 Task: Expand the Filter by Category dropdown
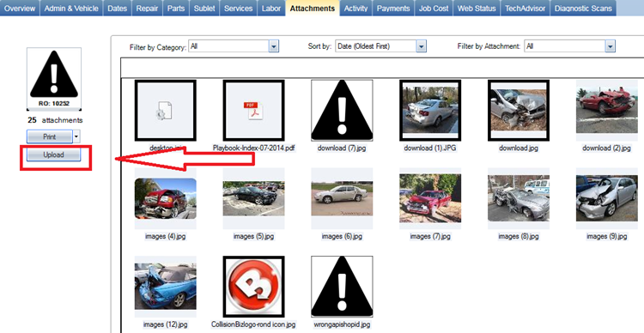(274, 46)
